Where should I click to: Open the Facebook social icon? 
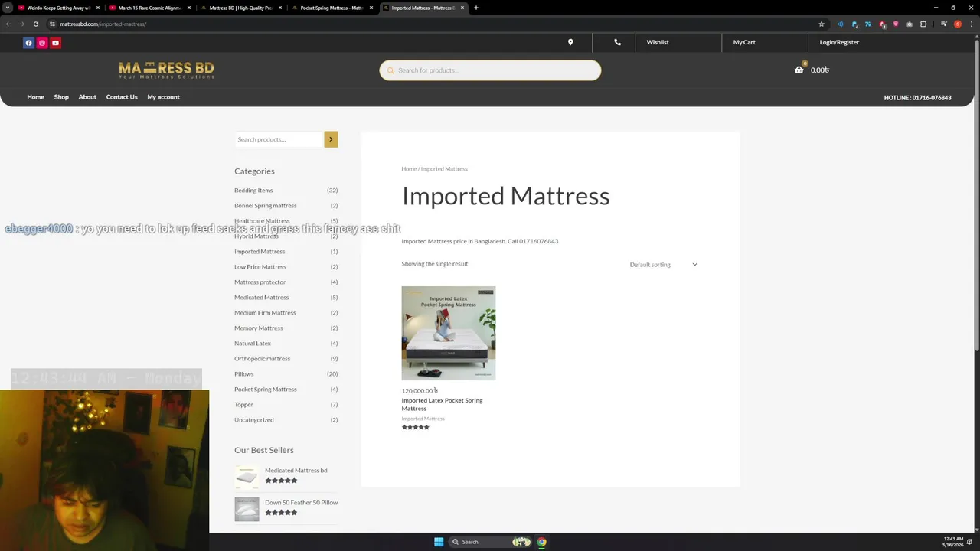(x=28, y=43)
